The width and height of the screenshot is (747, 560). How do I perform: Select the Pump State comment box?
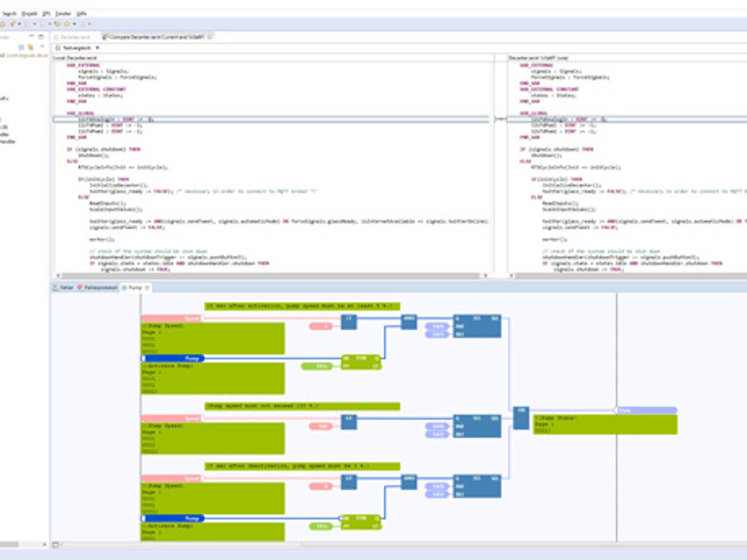[x=605, y=424]
